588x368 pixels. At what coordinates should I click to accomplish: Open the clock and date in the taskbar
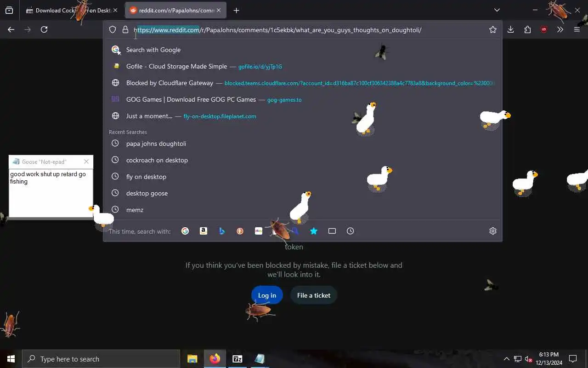549,359
